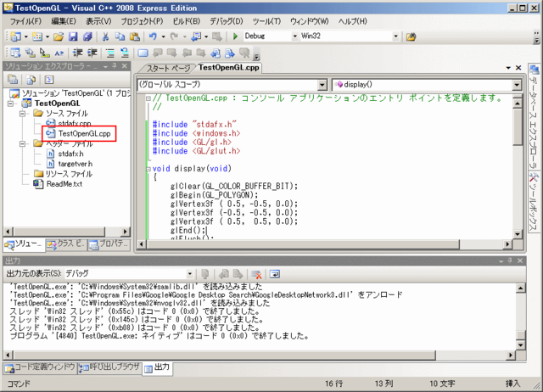Undo the last edit with blue arrow
This screenshot has width=543, height=392.
153,36
